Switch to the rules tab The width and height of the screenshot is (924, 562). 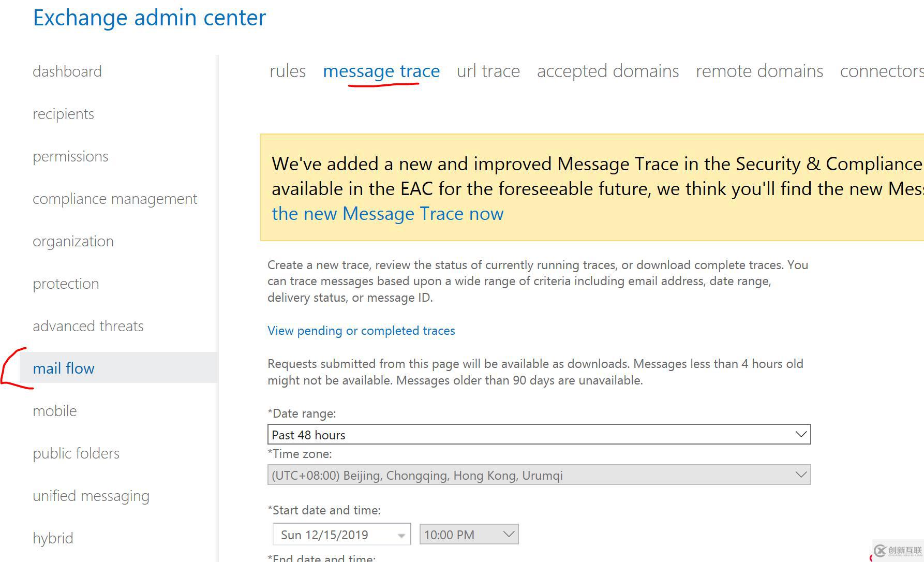click(x=288, y=71)
